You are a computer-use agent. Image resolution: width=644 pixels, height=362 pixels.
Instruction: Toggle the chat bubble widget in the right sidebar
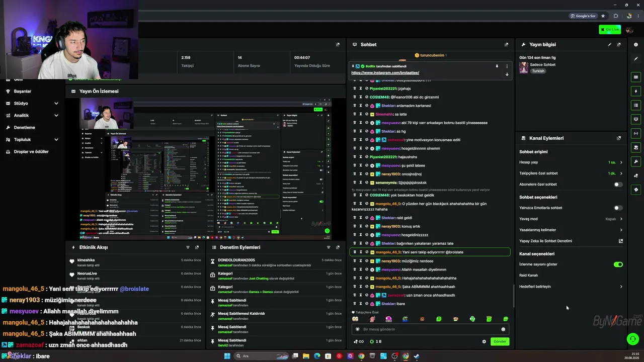636,119
